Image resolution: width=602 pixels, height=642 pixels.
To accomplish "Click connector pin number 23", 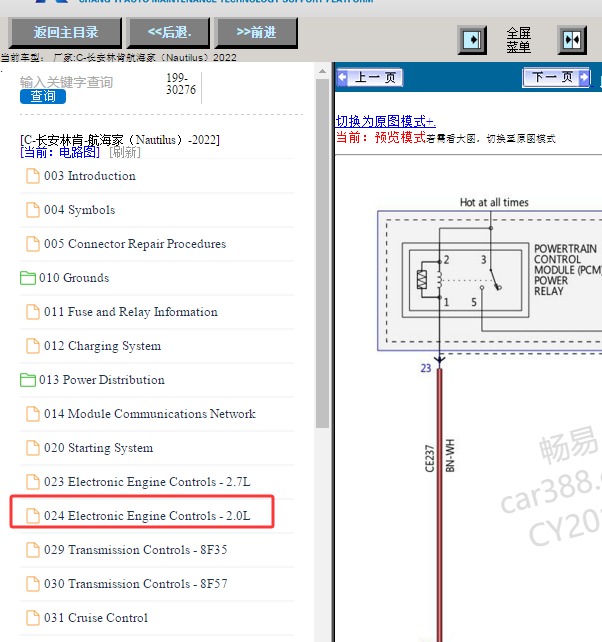I will [426, 368].
